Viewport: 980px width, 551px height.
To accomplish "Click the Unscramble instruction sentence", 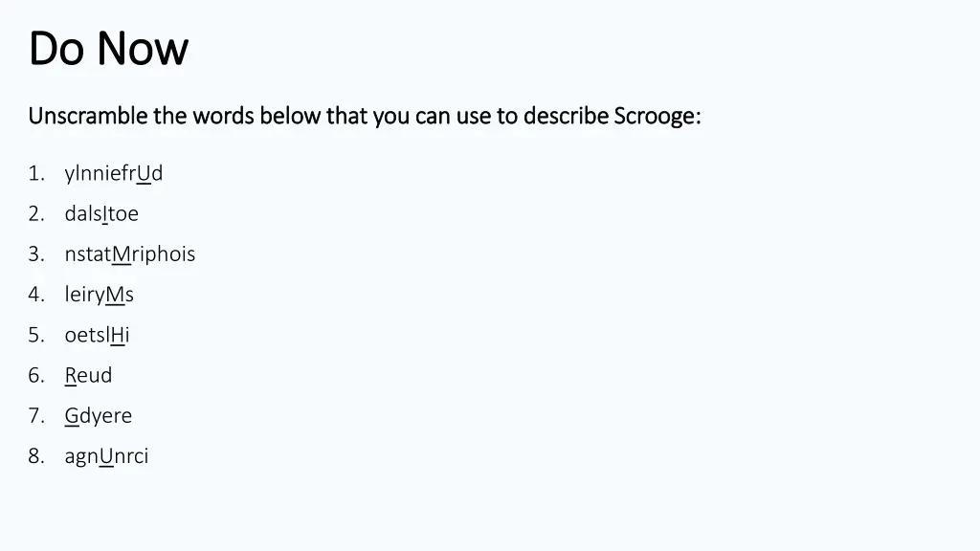I will click(x=365, y=116).
